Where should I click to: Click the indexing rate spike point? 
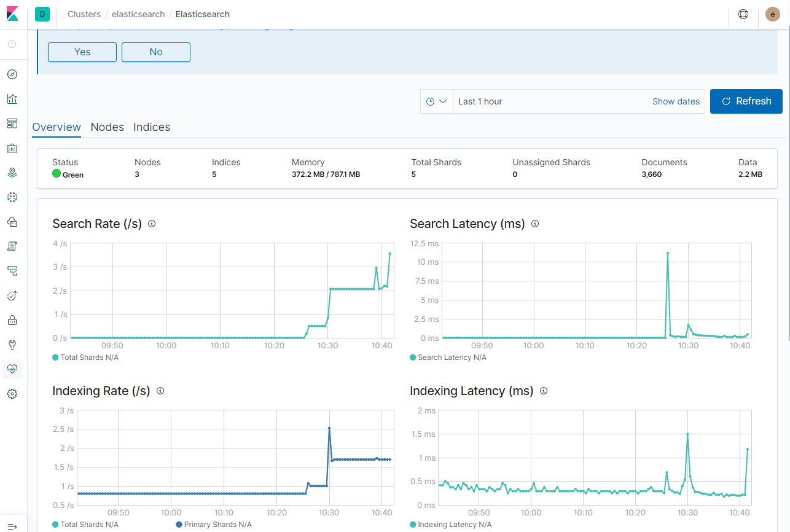click(x=329, y=428)
